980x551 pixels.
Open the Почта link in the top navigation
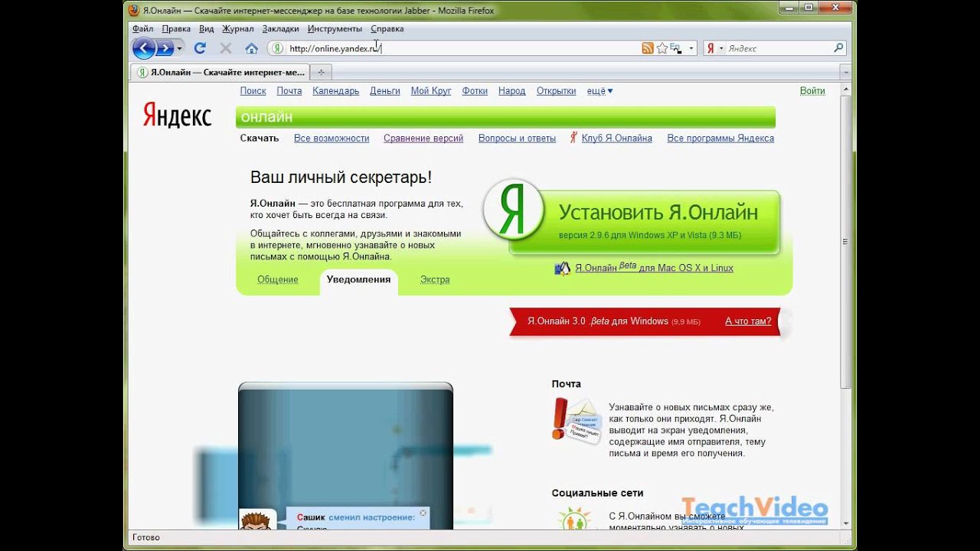coord(289,90)
